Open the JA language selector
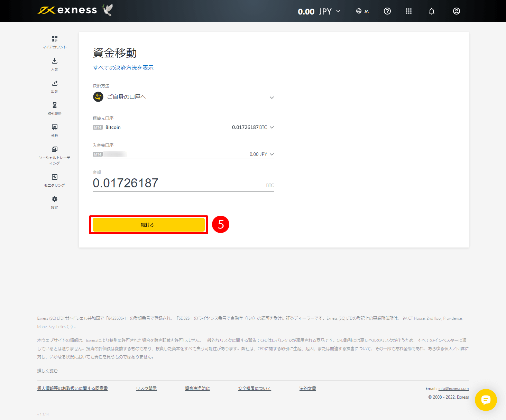This screenshot has height=420, width=506. [362, 11]
